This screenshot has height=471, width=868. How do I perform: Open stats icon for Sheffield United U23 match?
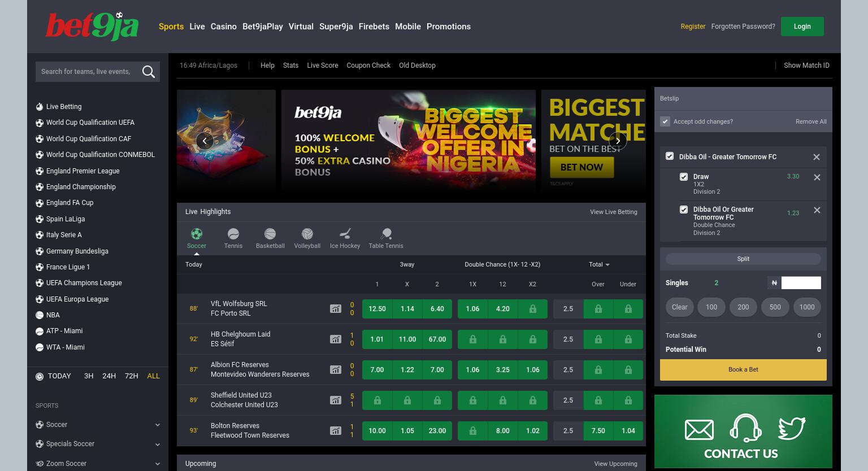(x=336, y=400)
